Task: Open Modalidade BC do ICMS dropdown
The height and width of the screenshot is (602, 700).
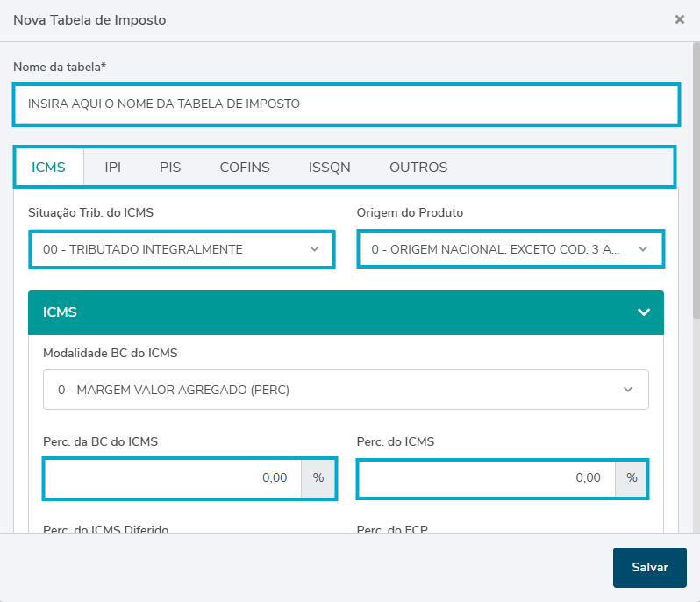Action: coord(346,390)
